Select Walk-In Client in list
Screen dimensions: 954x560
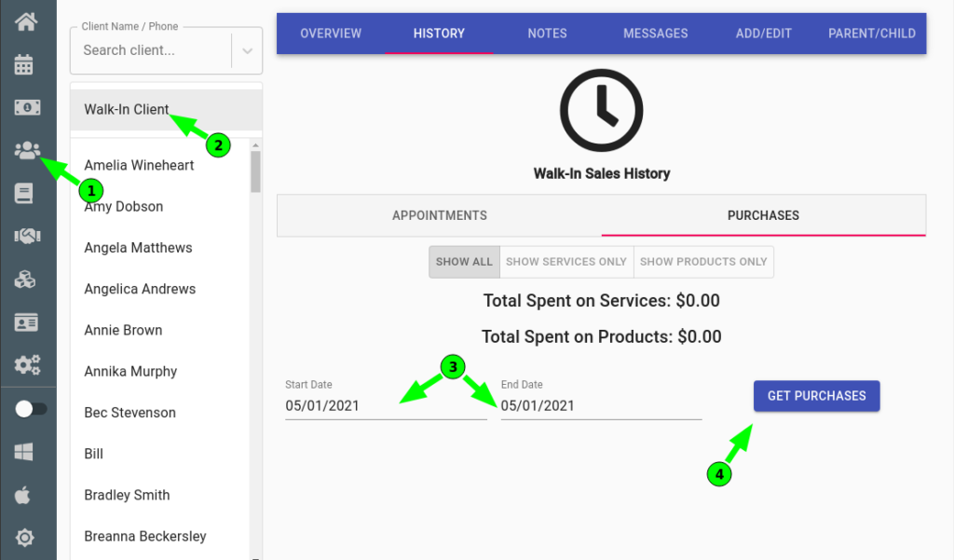166,110
